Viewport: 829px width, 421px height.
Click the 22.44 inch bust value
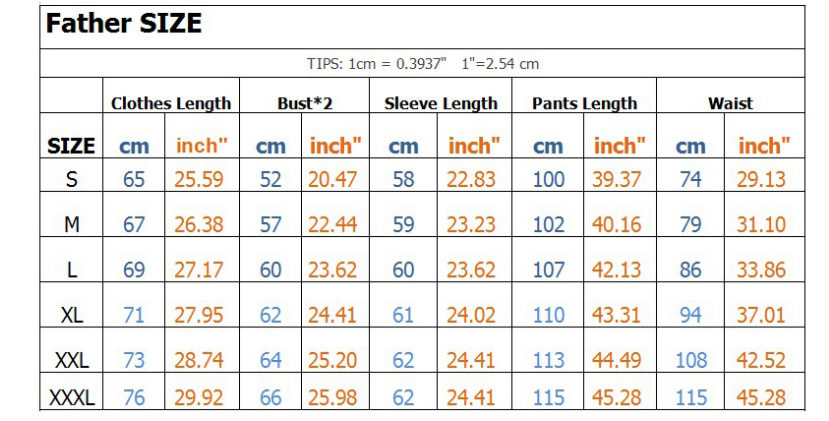[333, 225]
